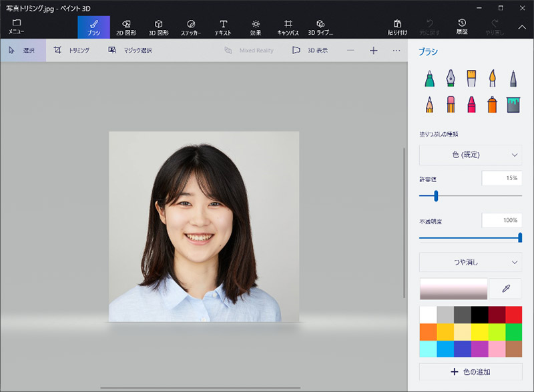Open the 色 (既定) fill type dropdown
This screenshot has width=534, height=392.
pos(470,155)
